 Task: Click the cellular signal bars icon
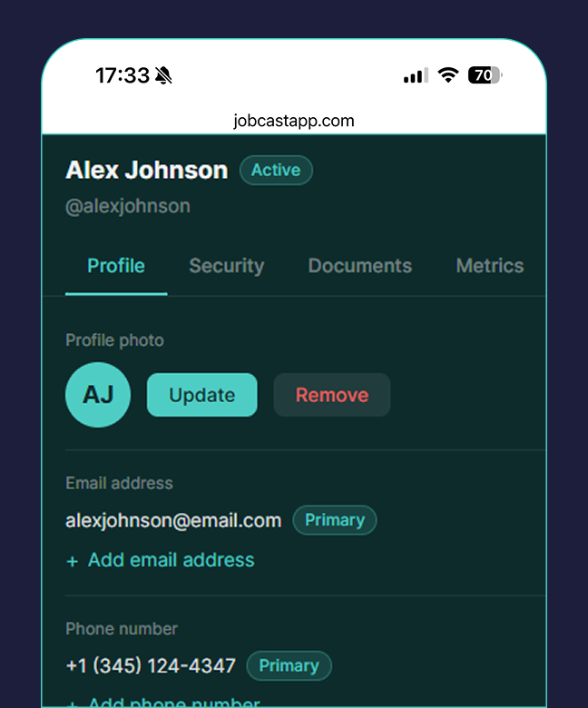pyautogui.click(x=416, y=76)
